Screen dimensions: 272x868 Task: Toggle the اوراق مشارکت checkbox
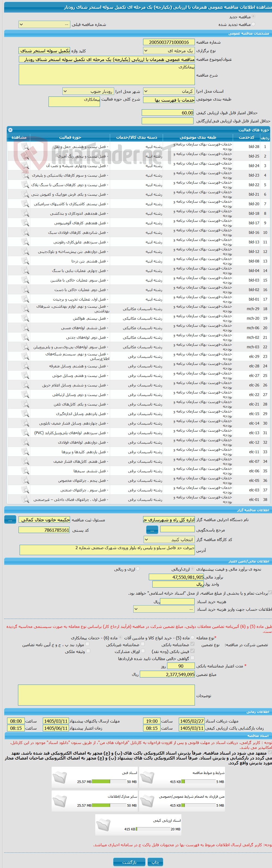click(x=143, y=651)
